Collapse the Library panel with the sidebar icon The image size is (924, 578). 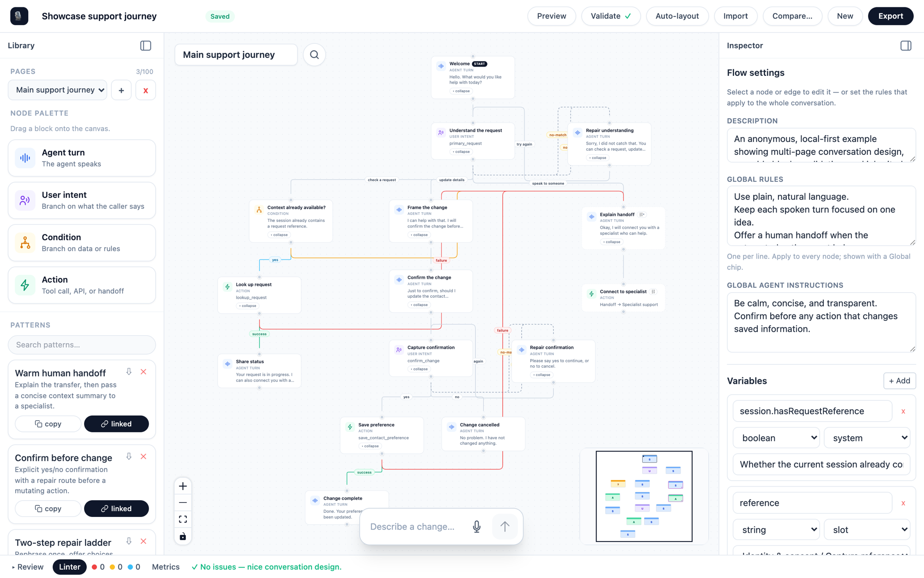[146, 45]
